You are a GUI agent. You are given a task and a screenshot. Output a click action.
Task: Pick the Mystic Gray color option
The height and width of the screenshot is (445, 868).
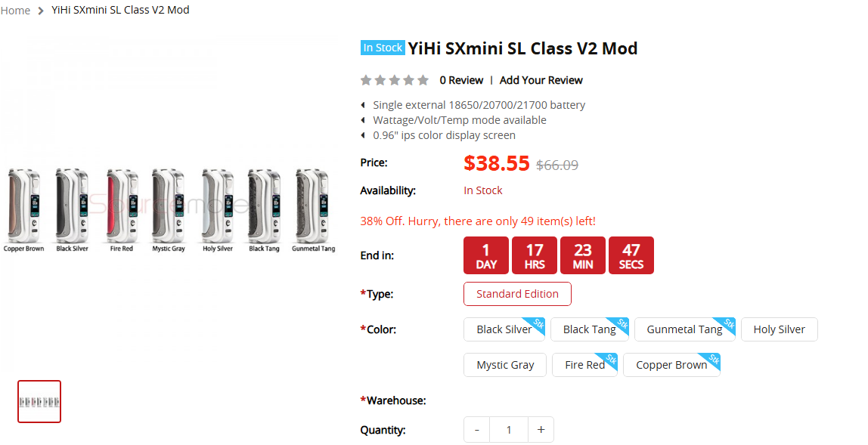(x=505, y=365)
